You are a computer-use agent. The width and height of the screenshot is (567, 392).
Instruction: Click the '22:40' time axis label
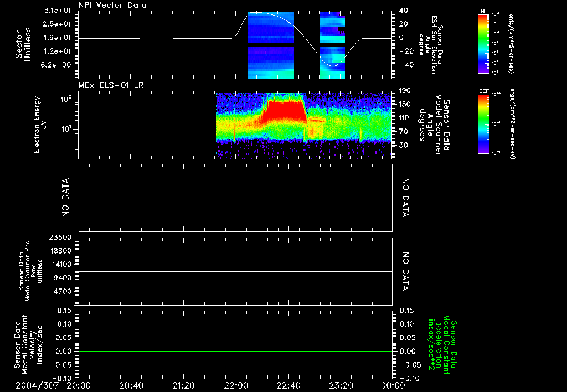[288, 385]
